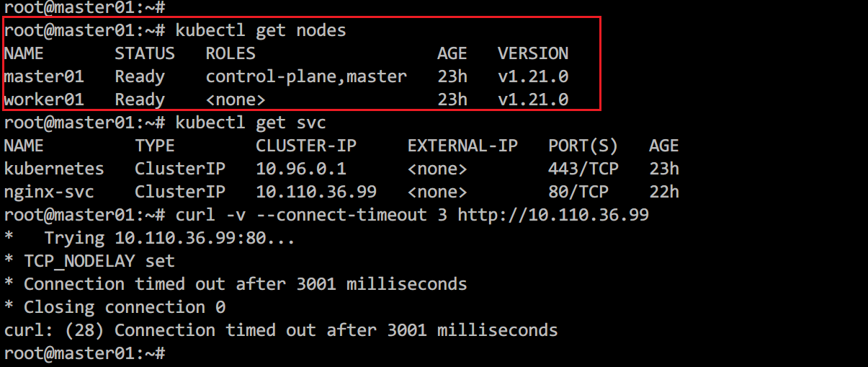This screenshot has height=367, width=868.
Task: Select the master01 node name
Action: 44,76
